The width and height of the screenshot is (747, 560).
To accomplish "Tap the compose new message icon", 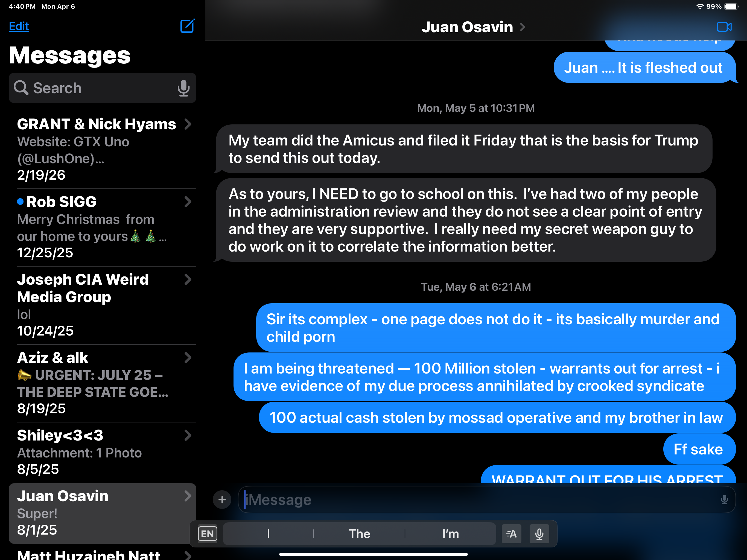I will [187, 26].
